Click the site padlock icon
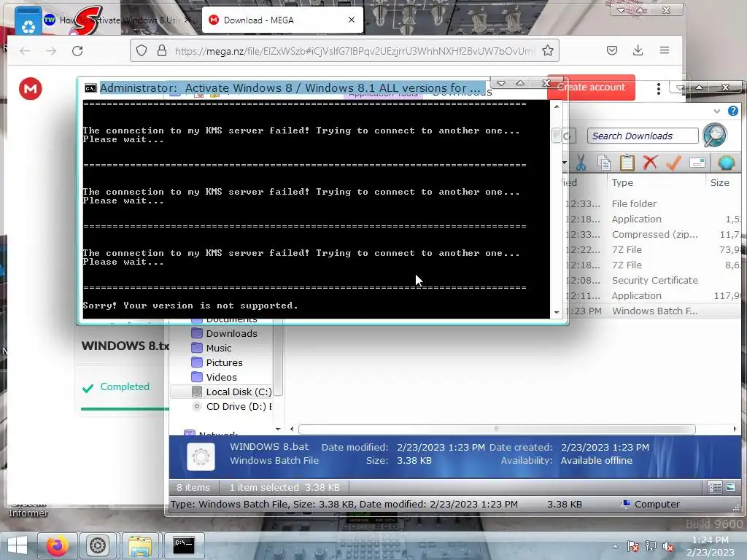The width and height of the screenshot is (747, 560). (162, 50)
